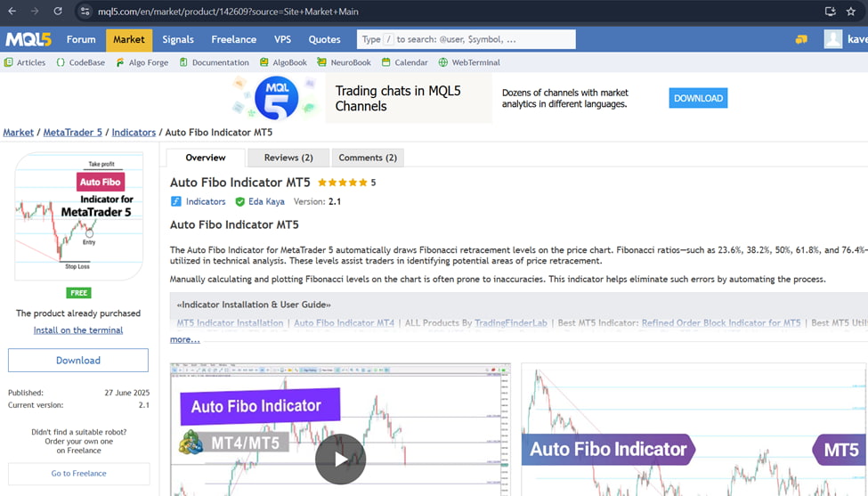Click the MetaTrader 5 breadcrumb link
868x496 pixels.
pyautogui.click(x=72, y=133)
